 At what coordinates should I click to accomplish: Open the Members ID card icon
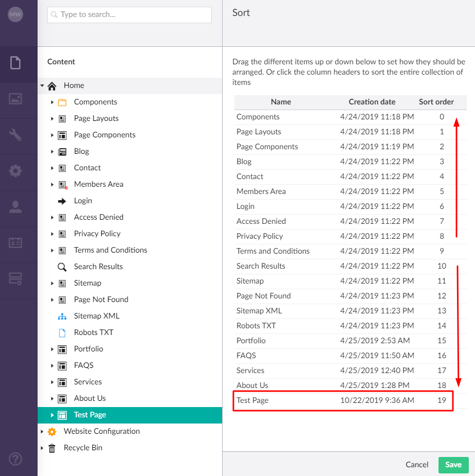15,243
